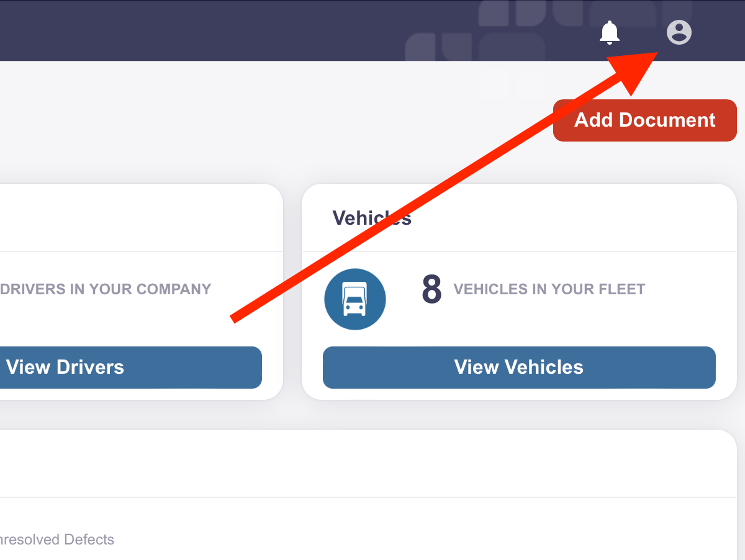Click the Add Document button
The width and height of the screenshot is (745, 560).
645,120
